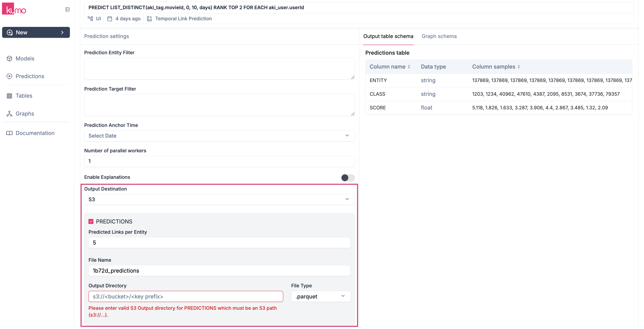
Task: Select Output table schema tab
Action: [x=388, y=36]
